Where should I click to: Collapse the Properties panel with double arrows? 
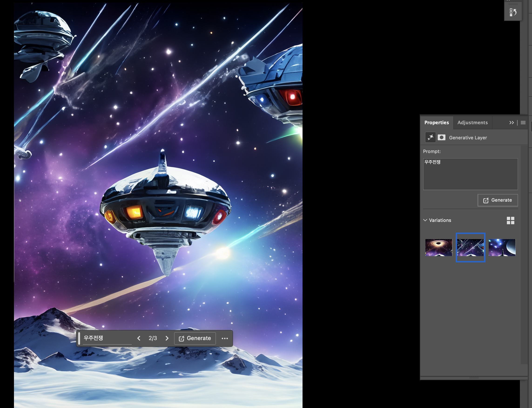tap(512, 123)
